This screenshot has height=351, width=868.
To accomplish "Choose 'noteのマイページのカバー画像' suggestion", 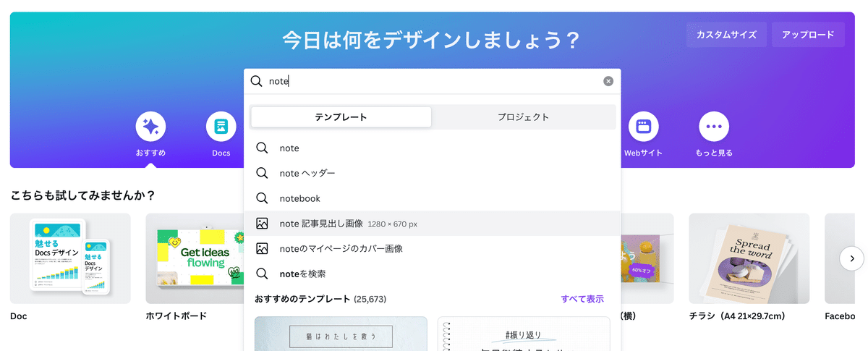I will point(432,248).
